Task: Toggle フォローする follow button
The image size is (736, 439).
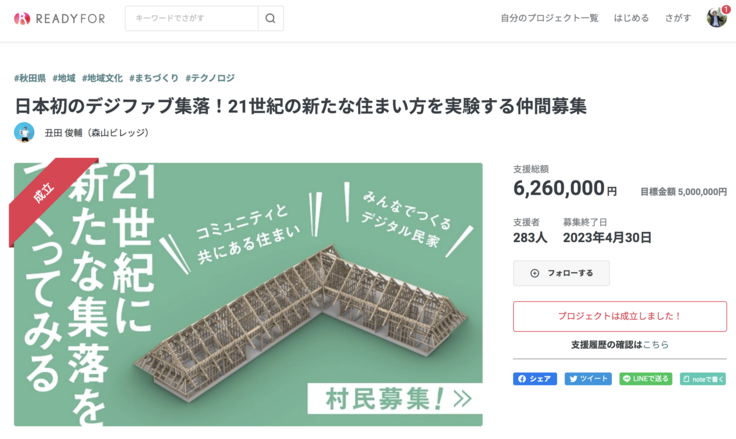Action: (561, 273)
